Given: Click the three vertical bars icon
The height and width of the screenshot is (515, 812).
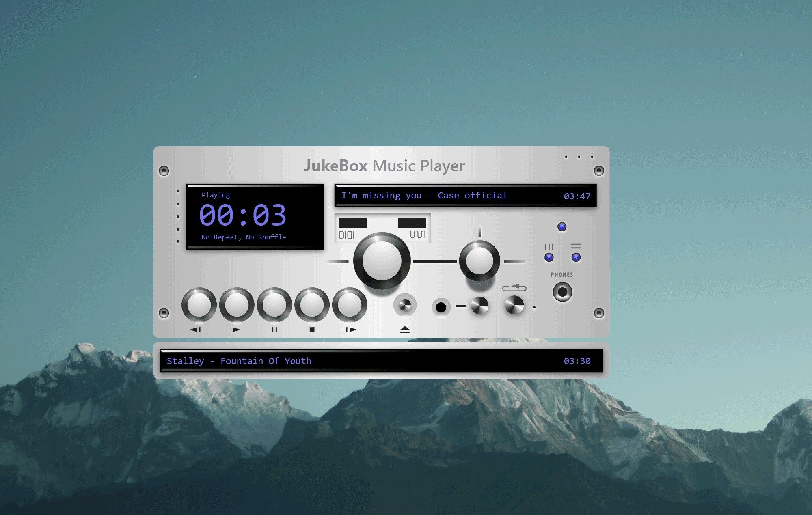Looking at the screenshot, I should [549, 246].
